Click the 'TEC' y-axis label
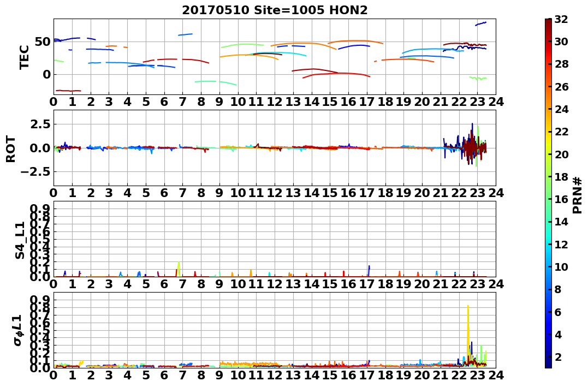This screenshot has height=387, width=588. point(24,57)
